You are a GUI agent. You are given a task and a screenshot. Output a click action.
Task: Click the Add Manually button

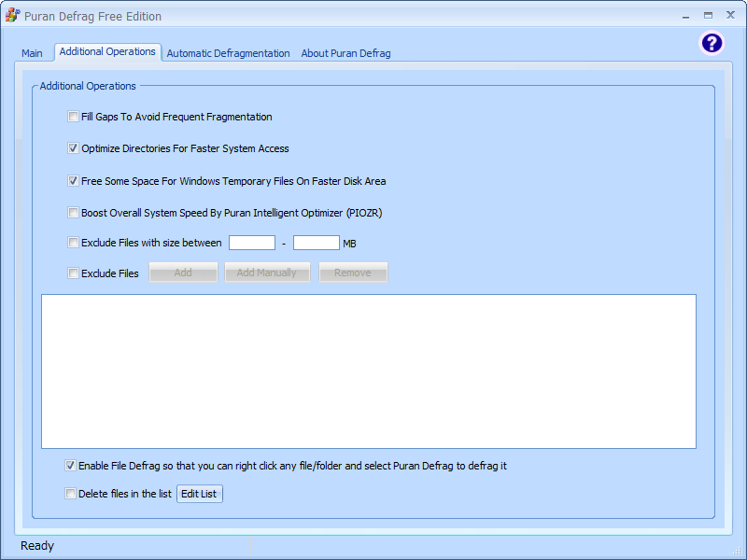click(x=267, y=273)
